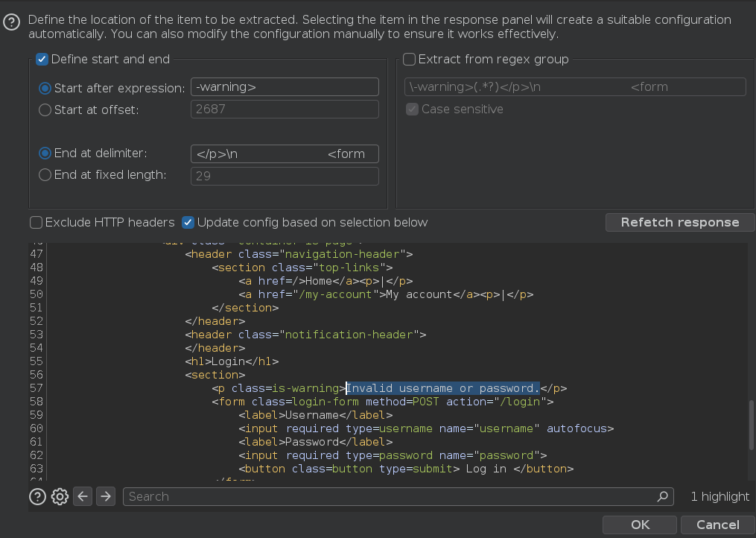The width and height of the screenshot is (756, 538).
Task: Click input line with name="username" autofocus
Action: [x=426, y=428]
